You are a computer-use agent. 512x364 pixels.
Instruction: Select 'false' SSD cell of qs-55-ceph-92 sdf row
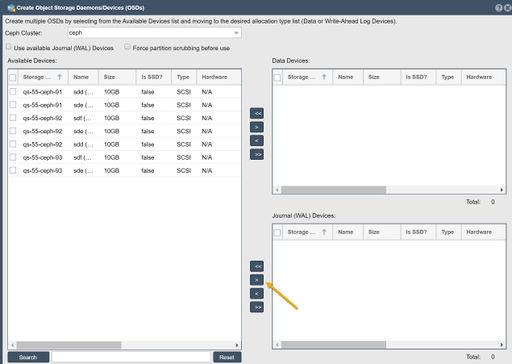pos(148,118)
